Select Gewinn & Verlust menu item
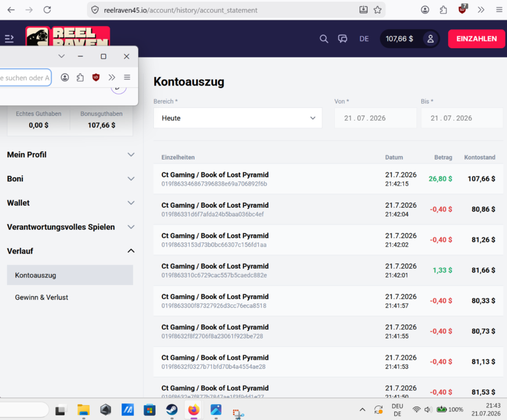The image size is (507, 420). click(x=41, y=297)
